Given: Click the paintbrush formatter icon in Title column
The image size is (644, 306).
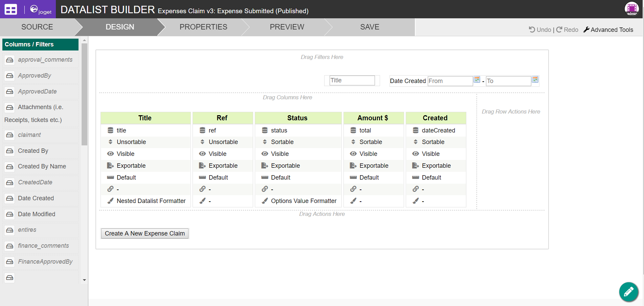Looking at the screenshot, I should click(x=110, y=201).
